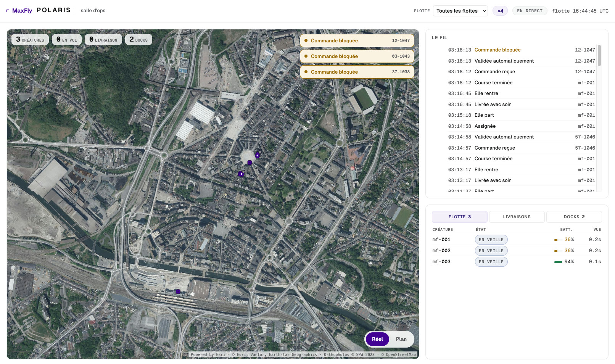This screenshot has width=615, height=364.
Task: Click the 03:18:12 Commande reçue feed entry
Action: [521, 72]
